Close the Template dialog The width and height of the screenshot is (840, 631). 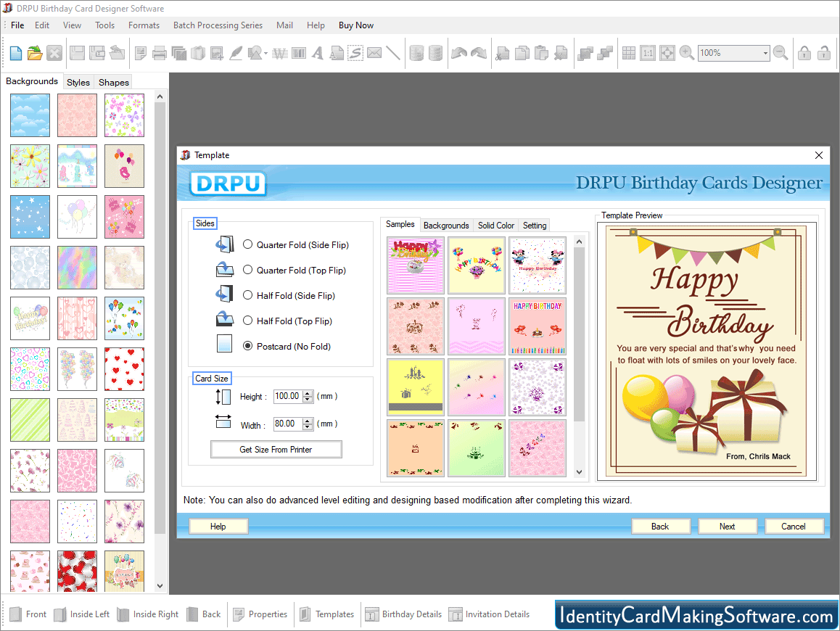pyautogui.click(x=818, y=155)
